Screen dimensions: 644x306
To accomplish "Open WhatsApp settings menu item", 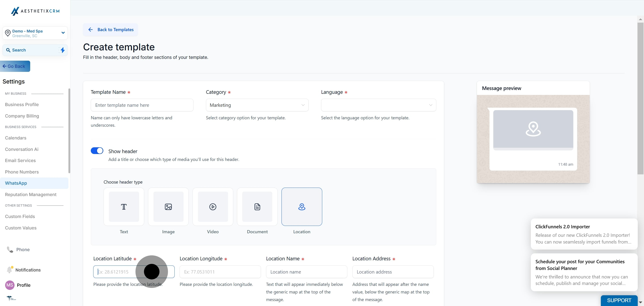I will click(x=16, y=183).
